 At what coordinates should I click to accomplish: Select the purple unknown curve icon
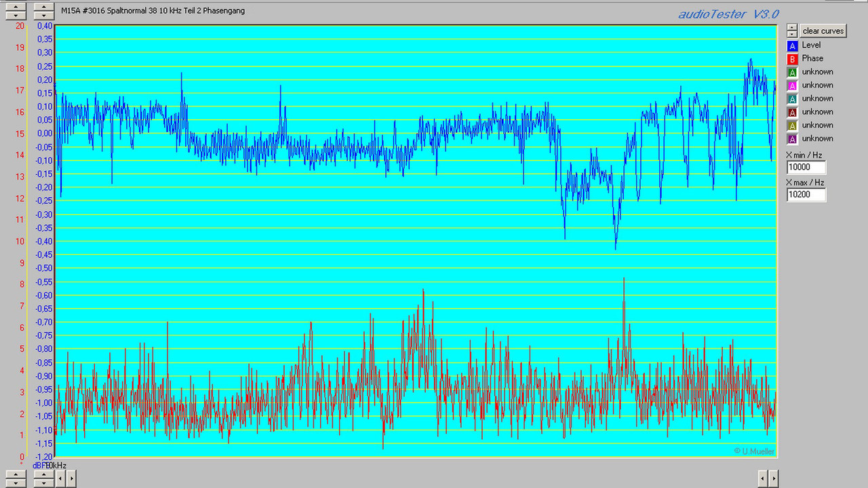[791, 138]
